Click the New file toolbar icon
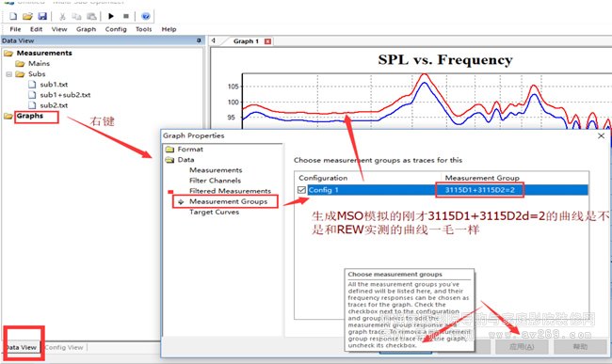Viewport: 612px width, 364px height. point(13,16)
